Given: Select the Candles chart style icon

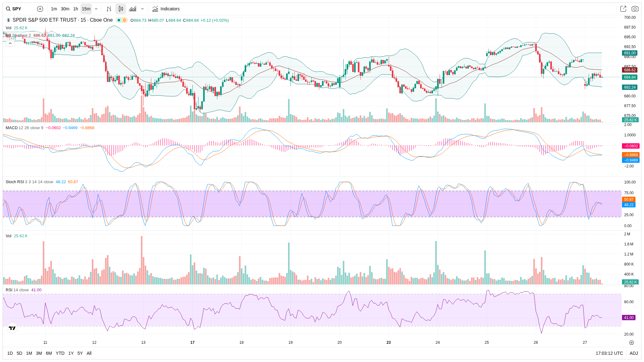Looking at the screenshot, I should (121, 9).
